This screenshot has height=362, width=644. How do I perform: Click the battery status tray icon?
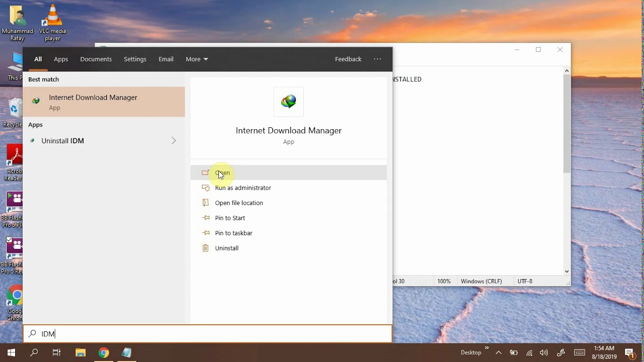(x=514, y=352)
